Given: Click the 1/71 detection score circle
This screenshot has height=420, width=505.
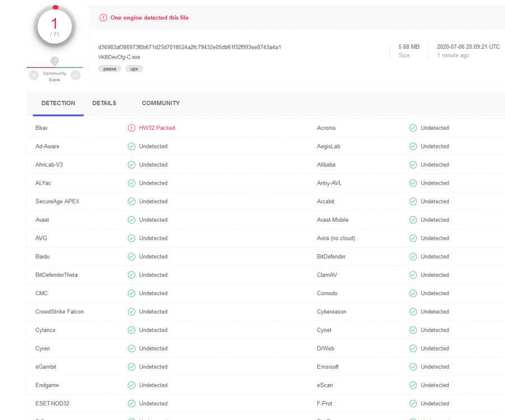Looking at the screenshot, I should (x=54, y=26).
